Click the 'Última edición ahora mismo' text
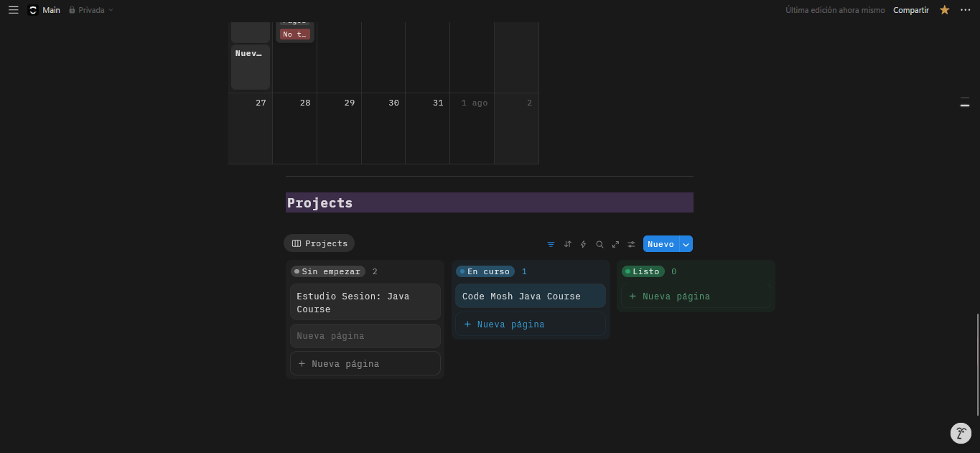Viewport: 980px width, 453px height. pos(835,10)
